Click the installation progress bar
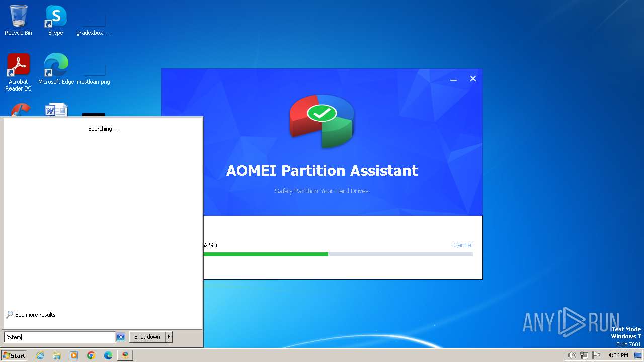 [338, 254]
